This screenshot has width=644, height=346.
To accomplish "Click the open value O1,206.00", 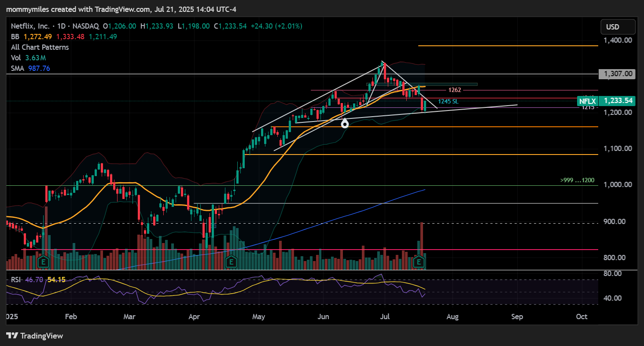I will point(119,26).
